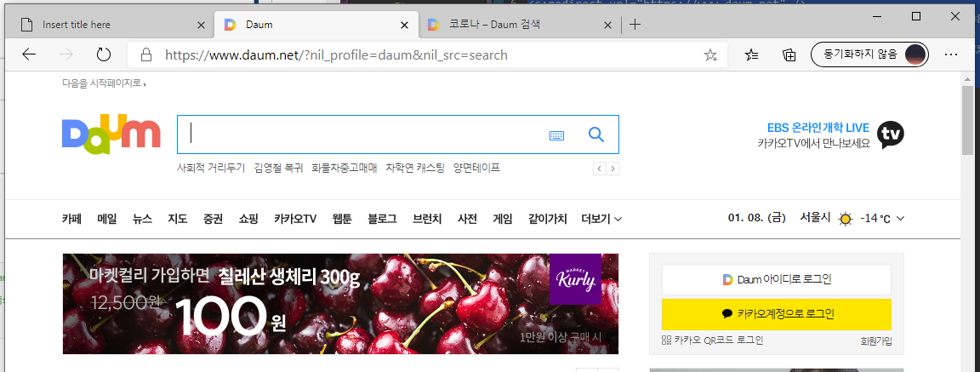Open the Market Kurly cherry banner

pyautogui.click(x=340, y=303)
